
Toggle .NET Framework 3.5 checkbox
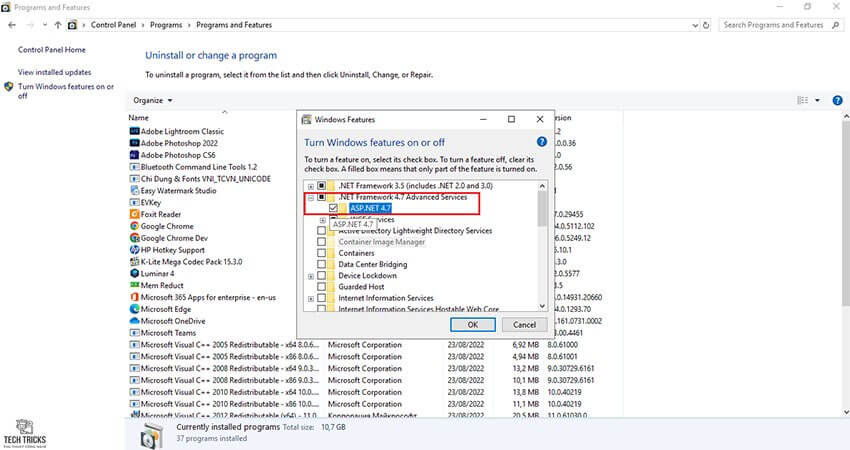pos(321,185)
